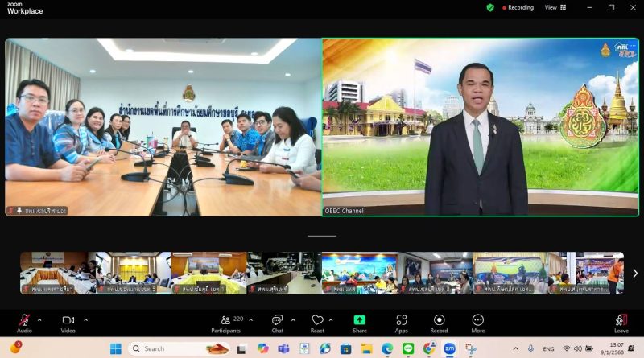Expand audio options arrow next to Audio
This screenshot has height=358, width=644.
coord(39,319)
